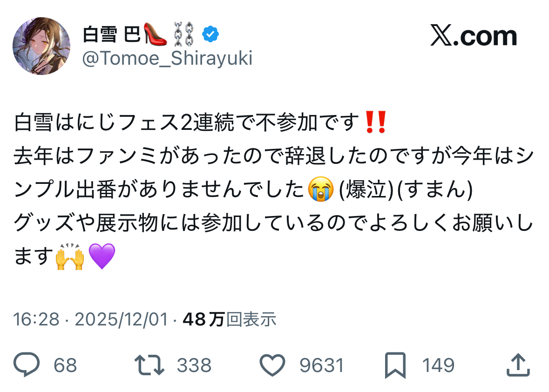Click the 2025/12/01 post date
Screen dimensions: 549x392
(x=121, y=319)
